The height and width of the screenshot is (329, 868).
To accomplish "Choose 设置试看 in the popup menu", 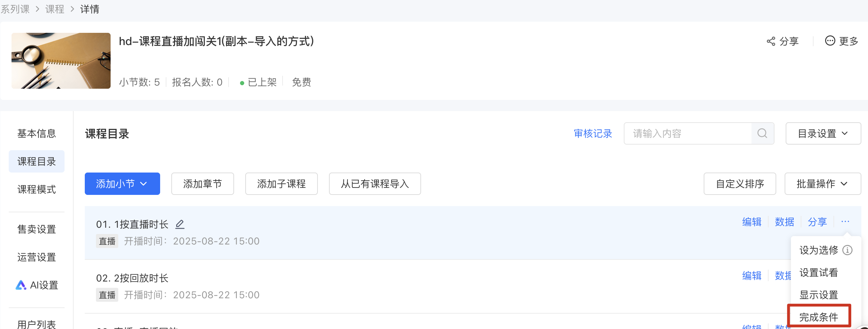I will [819, 272].
